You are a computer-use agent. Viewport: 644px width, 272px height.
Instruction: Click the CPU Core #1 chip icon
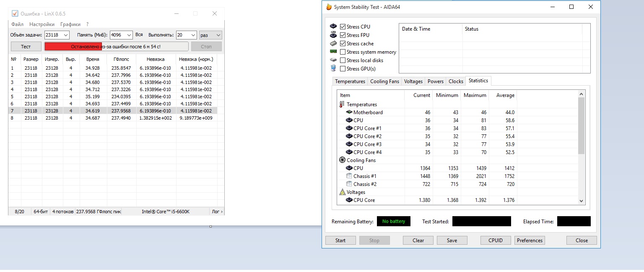349,128
